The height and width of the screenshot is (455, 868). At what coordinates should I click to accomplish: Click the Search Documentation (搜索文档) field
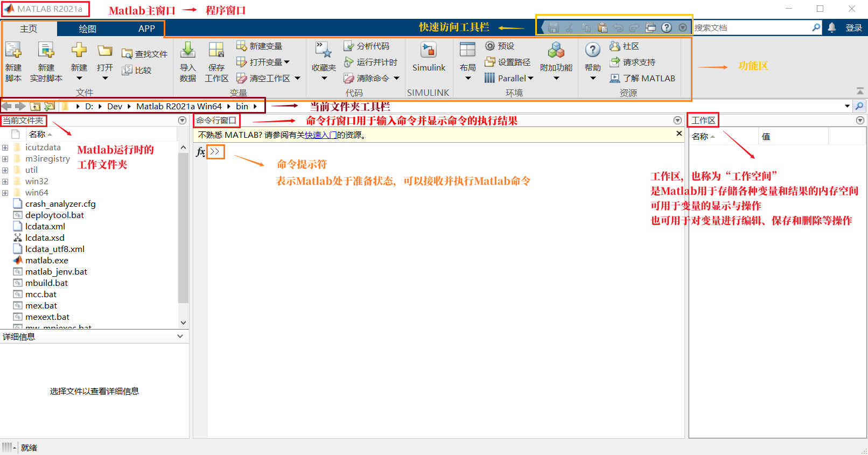(x=752, y=27)
